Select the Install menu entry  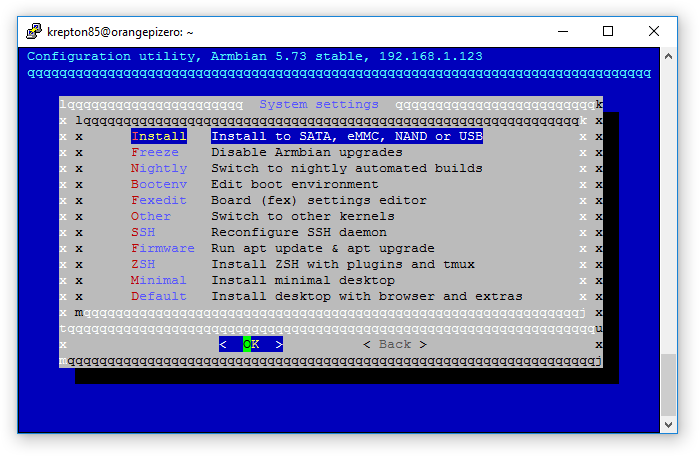coord(159,136)
